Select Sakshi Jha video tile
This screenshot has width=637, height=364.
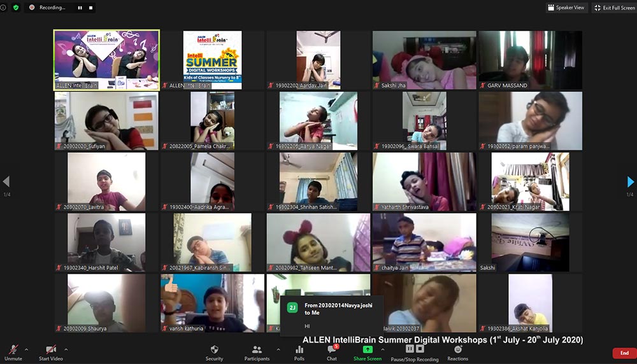click(424, 60)
